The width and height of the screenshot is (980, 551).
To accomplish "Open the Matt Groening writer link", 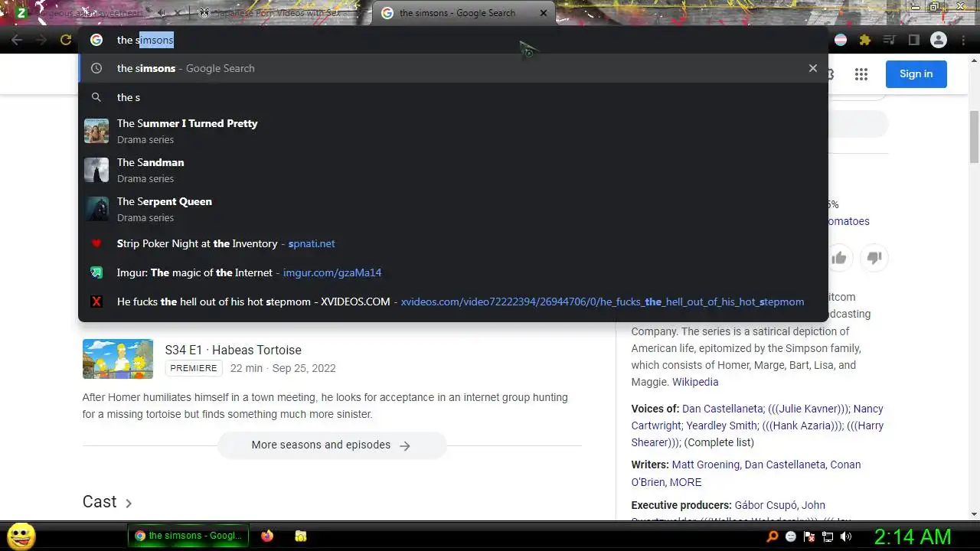I will coord(705,465).
